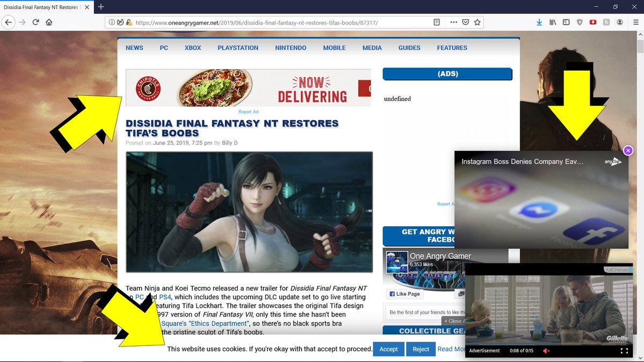
Task: Open One Angry Gamer Facebook page title
Action: (x=440, y=256)
